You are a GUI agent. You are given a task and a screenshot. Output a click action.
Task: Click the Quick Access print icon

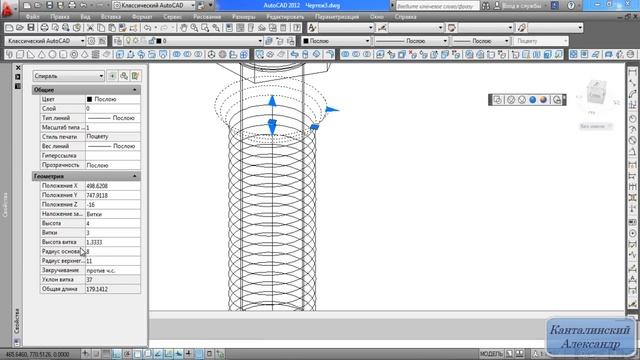72,6
